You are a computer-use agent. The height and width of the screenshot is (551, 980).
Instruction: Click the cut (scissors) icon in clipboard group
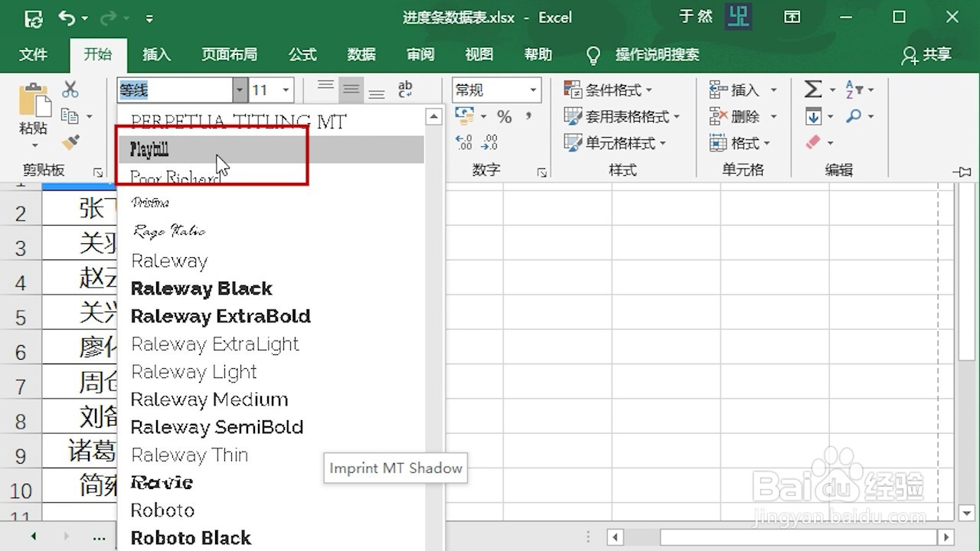pos(70,89)
